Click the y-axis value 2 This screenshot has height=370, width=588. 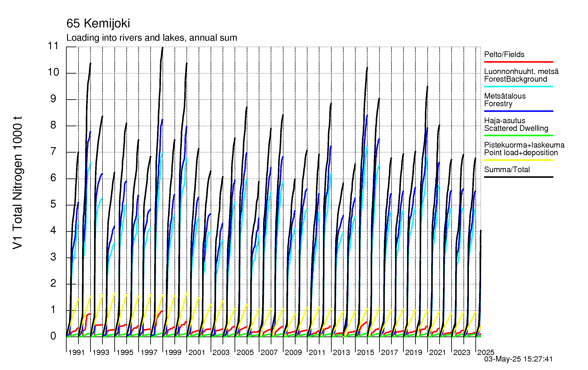tap(53, 283)
